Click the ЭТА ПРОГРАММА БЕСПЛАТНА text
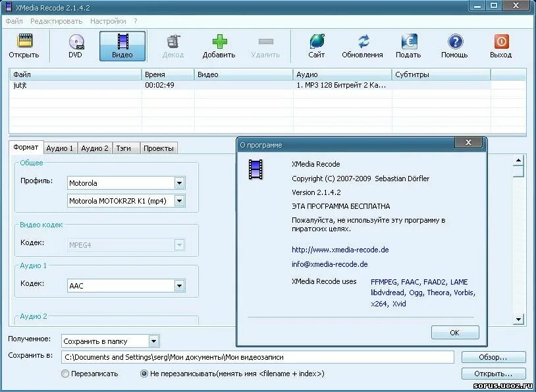 click(341, 206)
